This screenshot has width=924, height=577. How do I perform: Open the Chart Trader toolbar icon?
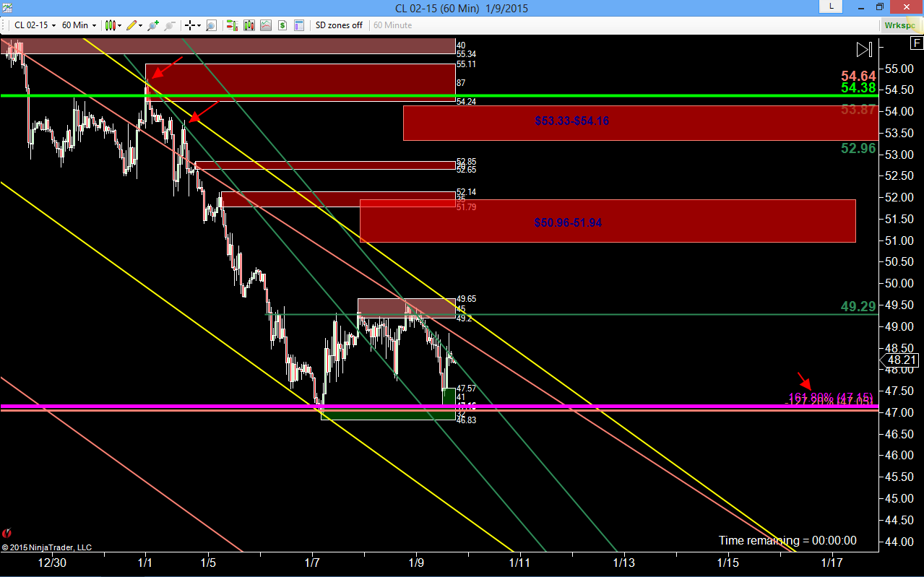(x=232, y=25)
